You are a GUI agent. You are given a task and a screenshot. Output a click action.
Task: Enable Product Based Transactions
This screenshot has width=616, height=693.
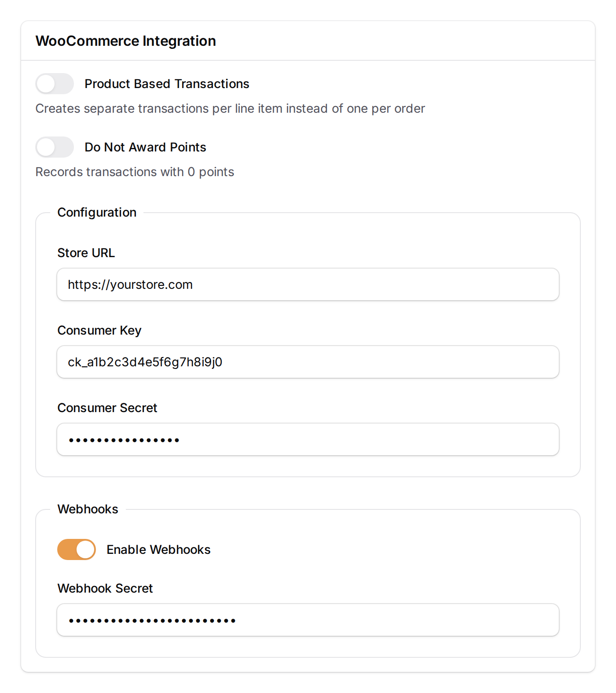(54, 84)
